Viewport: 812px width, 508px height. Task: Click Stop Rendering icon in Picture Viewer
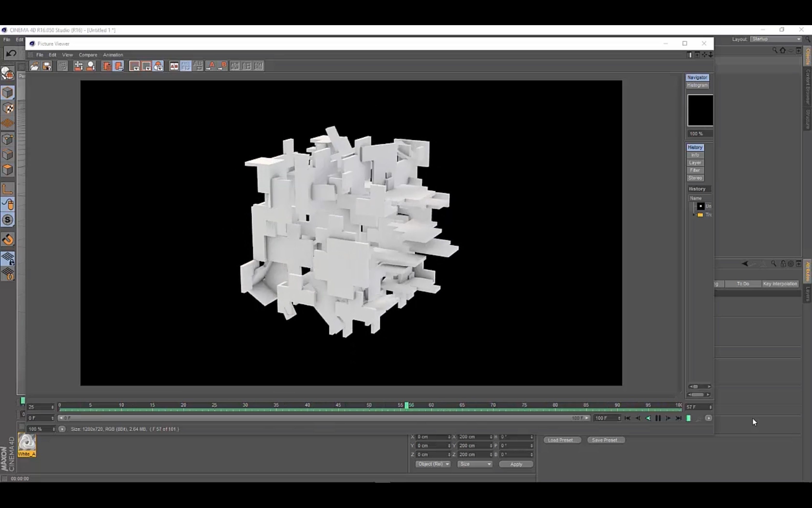63,66
